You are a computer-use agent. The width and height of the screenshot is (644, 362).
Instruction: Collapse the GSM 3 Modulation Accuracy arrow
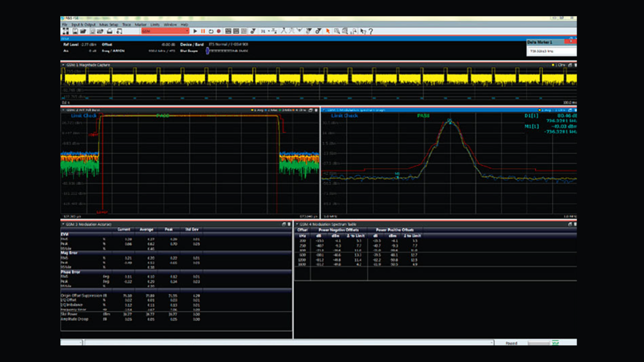pyautogui.click(x=63, y=224)
